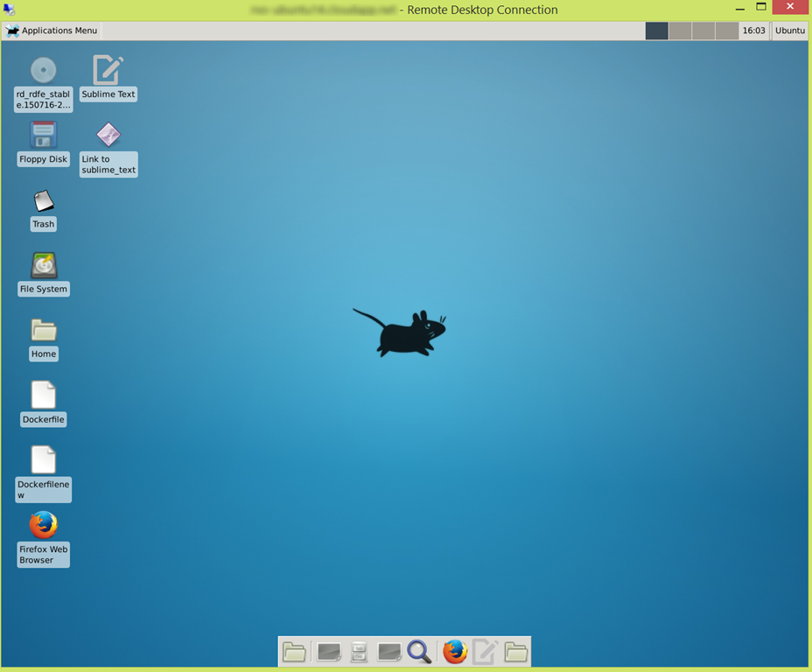Click the text editor pencil icon in dock
Image resolution: width=812 pixels, height=672 pixels.
[x=485, y=652]
